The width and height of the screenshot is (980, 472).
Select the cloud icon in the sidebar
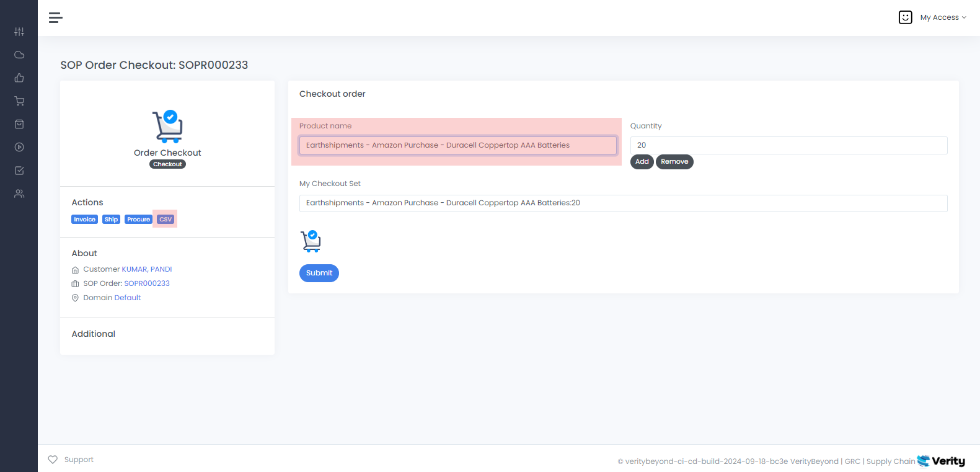pyautogui.click(x=19, y=55)
